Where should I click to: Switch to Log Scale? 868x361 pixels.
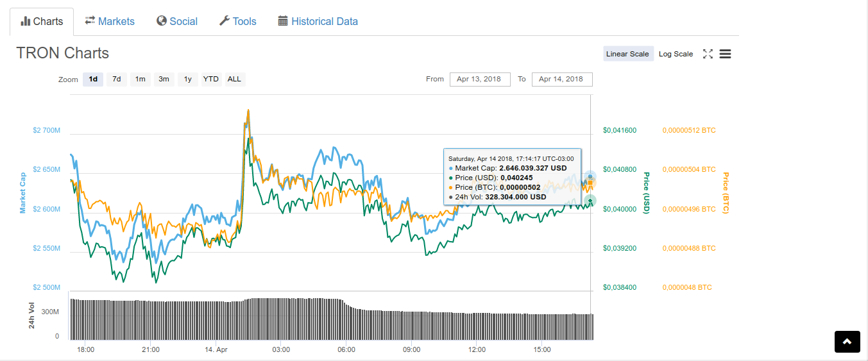click(676, 54)
